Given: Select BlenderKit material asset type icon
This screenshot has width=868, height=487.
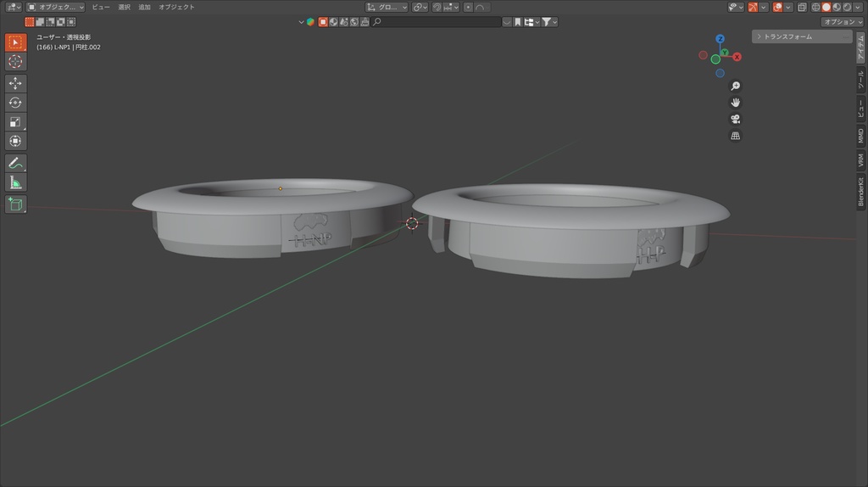Looking at the screenshot, I should (x=333, y=22).
